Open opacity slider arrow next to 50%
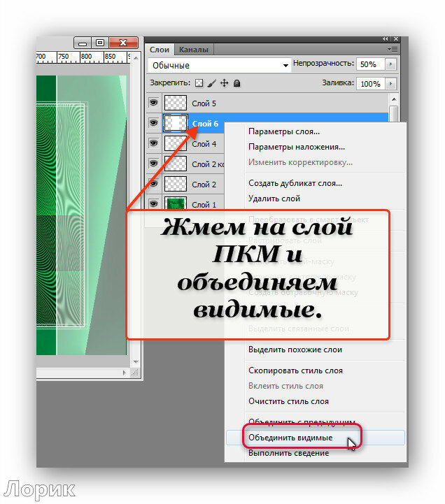The image size is (445, 504). click(390, 64)
